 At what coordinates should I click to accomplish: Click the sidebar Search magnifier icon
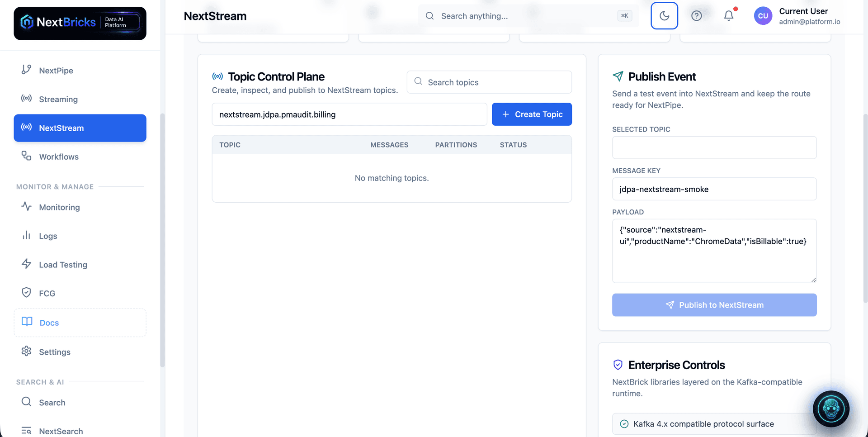pyautogui.click(x=26, y=402)
